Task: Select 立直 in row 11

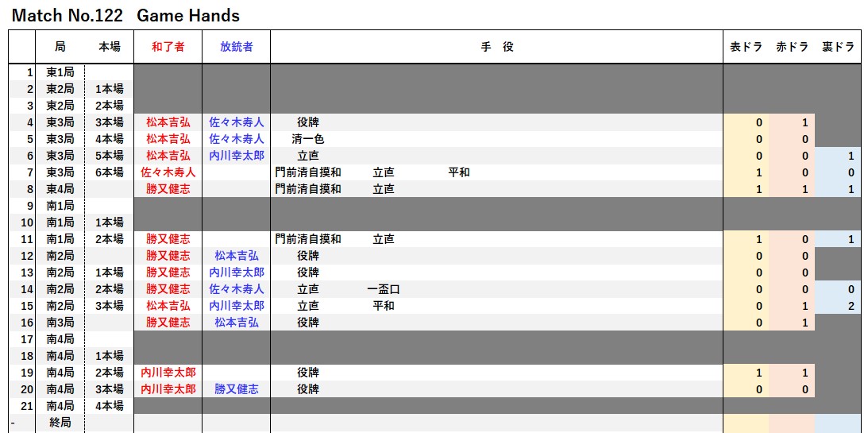Action: (383, 238)
